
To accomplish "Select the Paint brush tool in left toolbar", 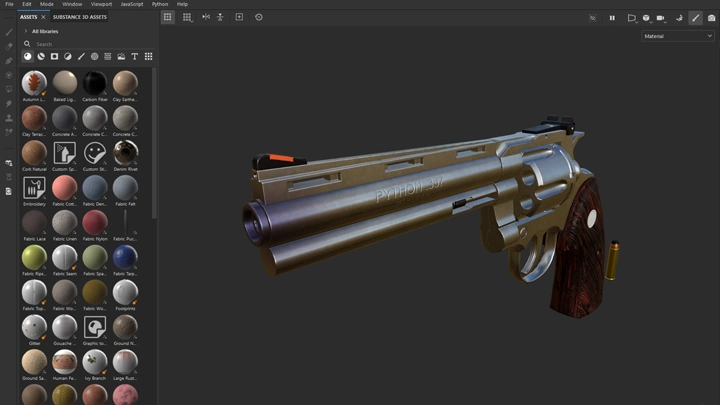I will [9, 32].
